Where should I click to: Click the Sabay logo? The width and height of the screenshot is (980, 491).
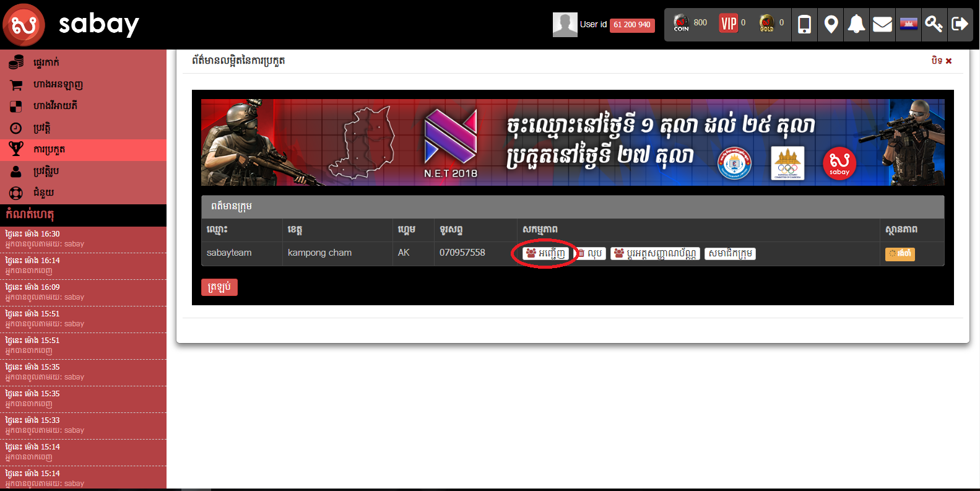(71, 25)
